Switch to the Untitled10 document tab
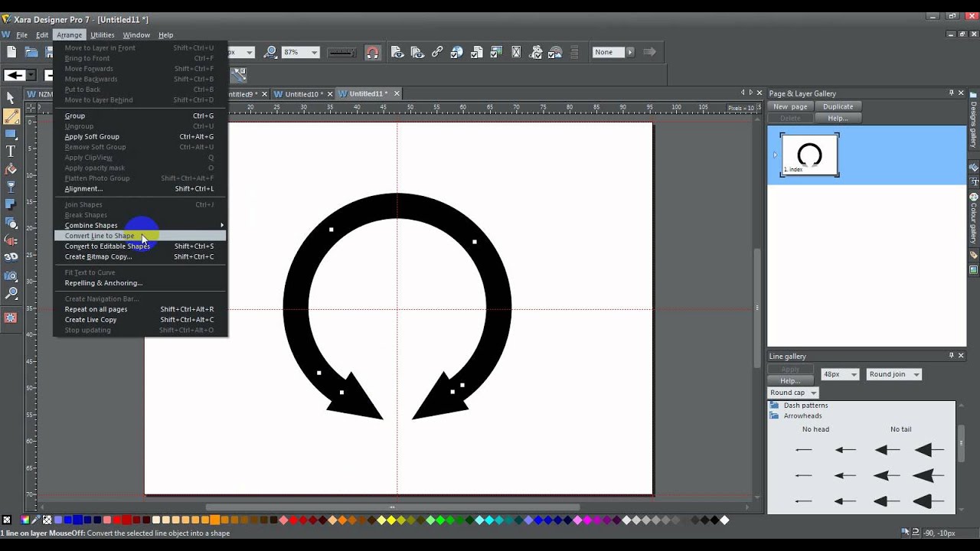The height and width of the screenshot is (551, 980). click(302, 94)
